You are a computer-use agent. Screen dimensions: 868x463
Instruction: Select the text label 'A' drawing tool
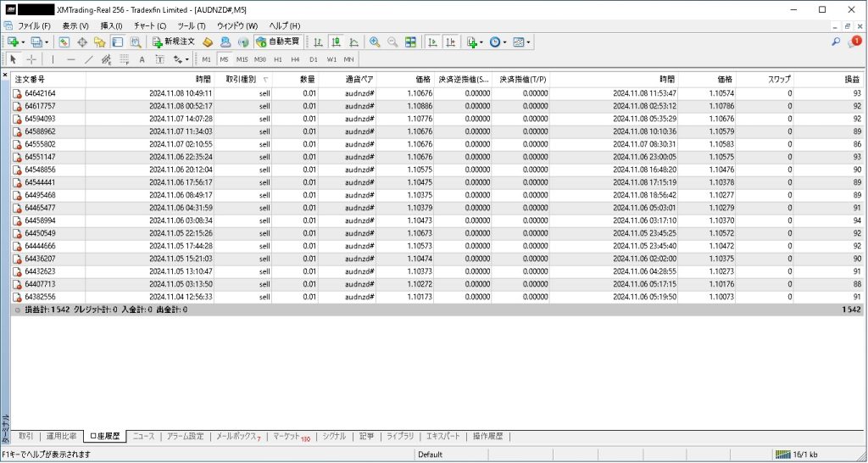point(142,59)
